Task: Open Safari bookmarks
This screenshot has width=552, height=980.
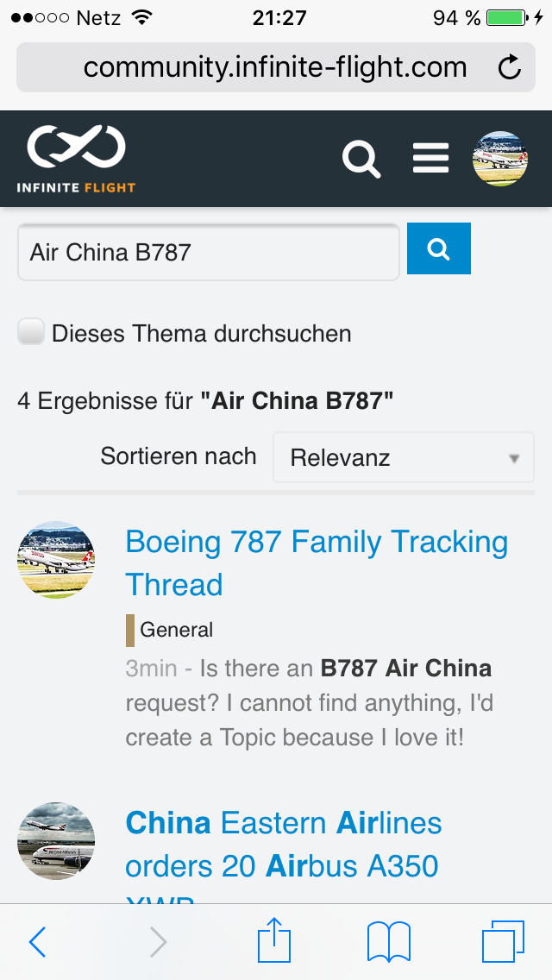Action: (x=389, y=942)
